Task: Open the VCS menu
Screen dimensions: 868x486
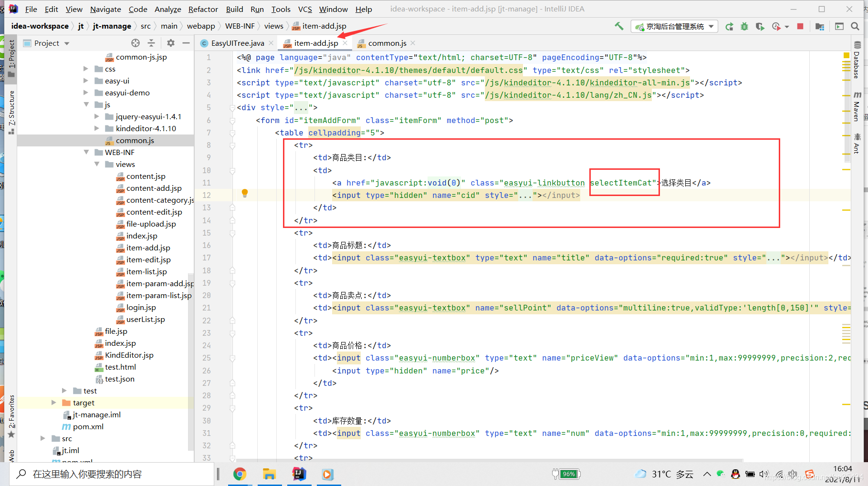Action: click(x=305, y=9)
